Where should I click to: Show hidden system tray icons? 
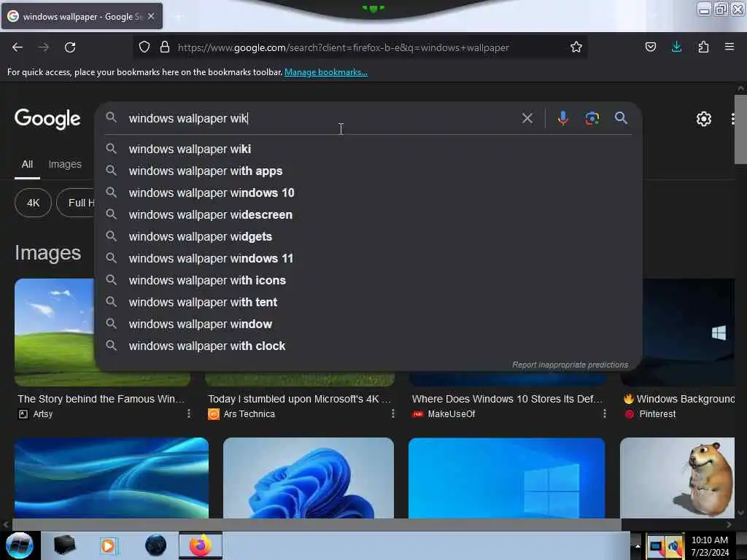click(638, 545)
